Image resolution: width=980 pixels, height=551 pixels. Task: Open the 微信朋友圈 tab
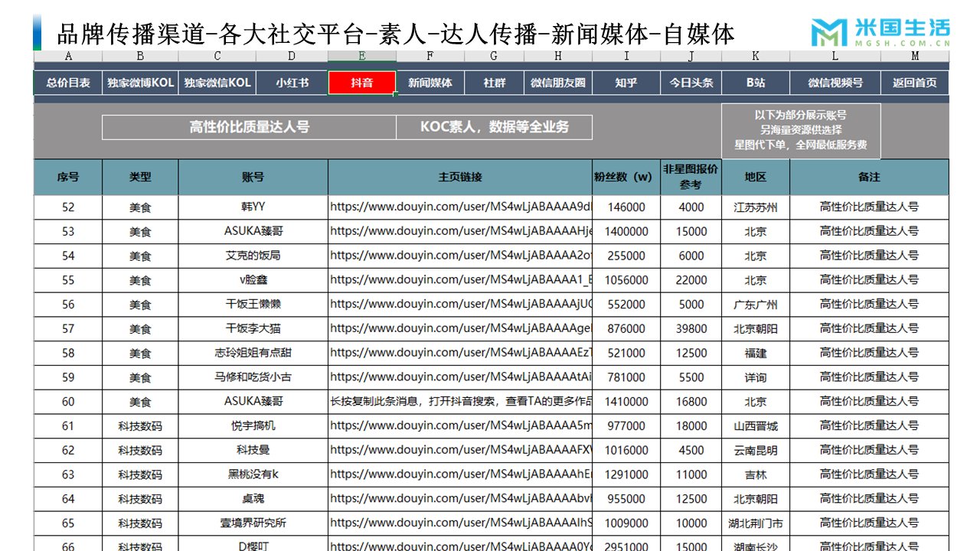(558, 83)
